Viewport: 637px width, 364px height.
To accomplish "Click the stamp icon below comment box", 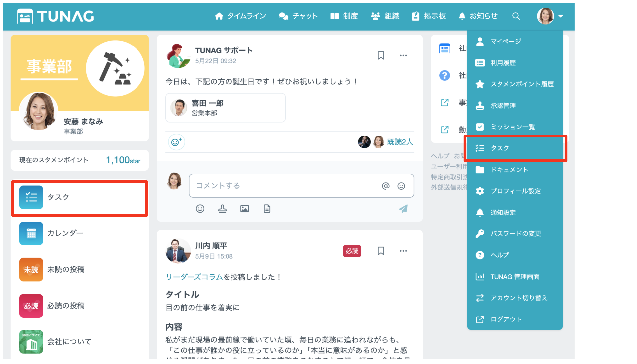I will click(222, 209).
